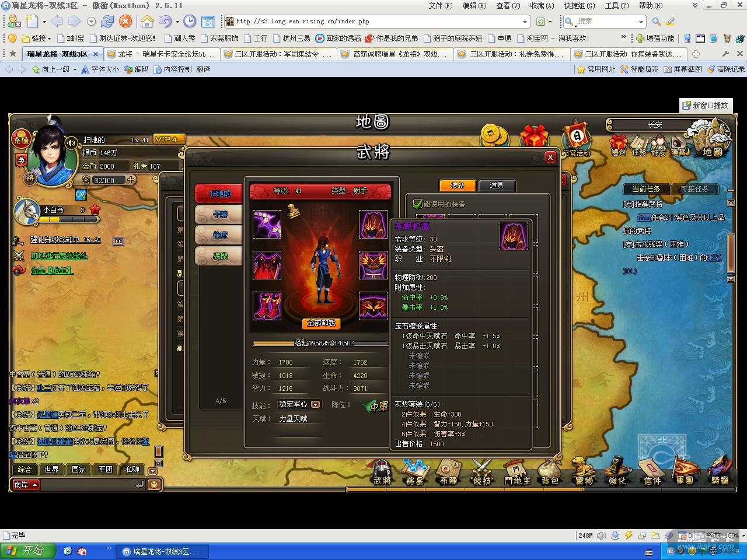The width and height of the screenshot is (747, 560).
Task: Select general 徐庶 from the list
Action: pos(218,235)
